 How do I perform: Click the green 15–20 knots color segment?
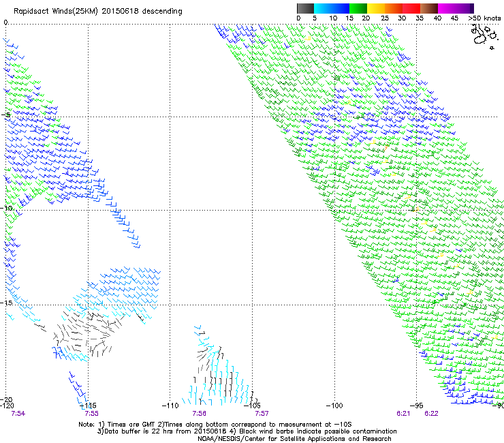[x=358, y=8]
